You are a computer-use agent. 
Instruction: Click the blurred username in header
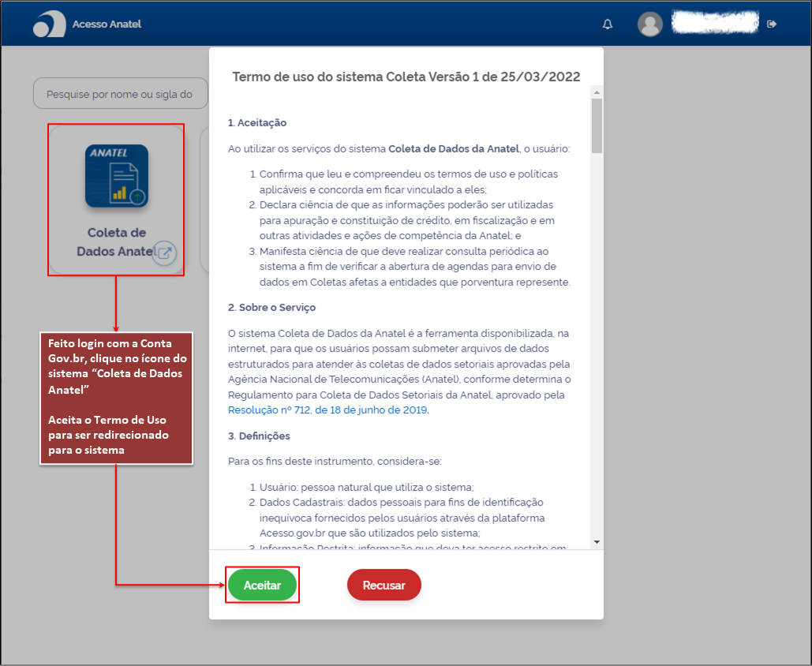(x=715, y=23)
